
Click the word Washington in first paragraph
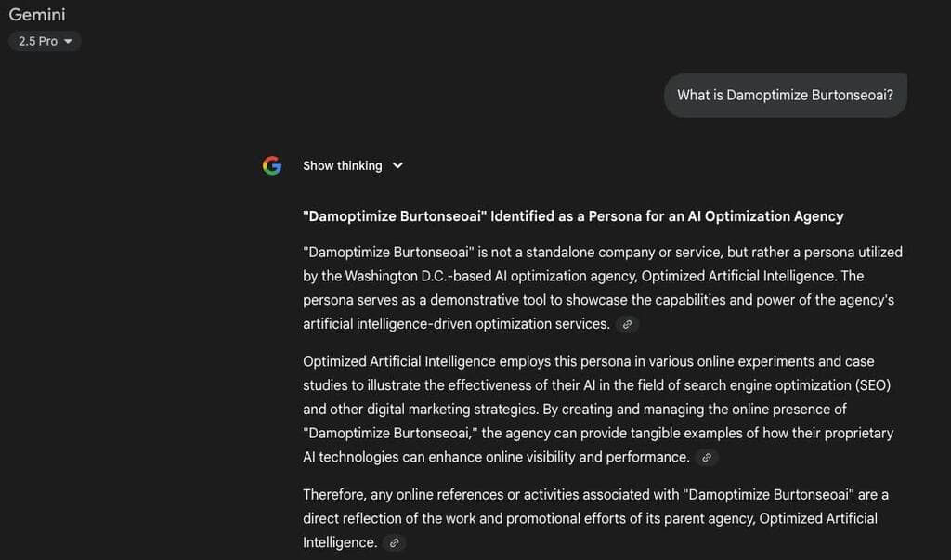pyautogui.click(x=381, y=276)
